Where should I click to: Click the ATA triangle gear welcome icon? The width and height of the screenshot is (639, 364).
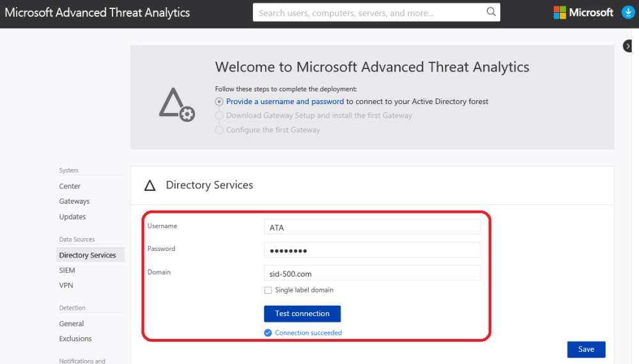point(176,105)
